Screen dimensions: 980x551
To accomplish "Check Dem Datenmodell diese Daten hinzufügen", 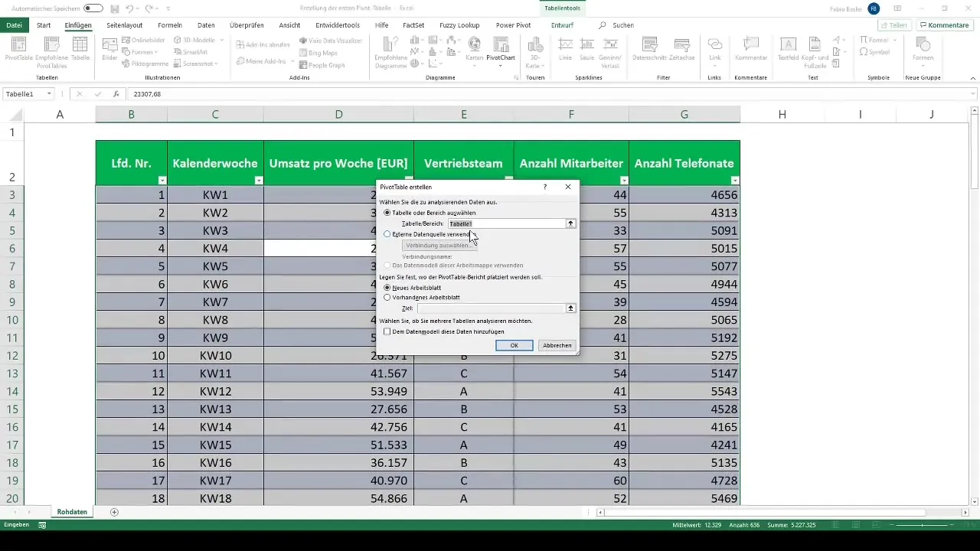I will point(387,331).
